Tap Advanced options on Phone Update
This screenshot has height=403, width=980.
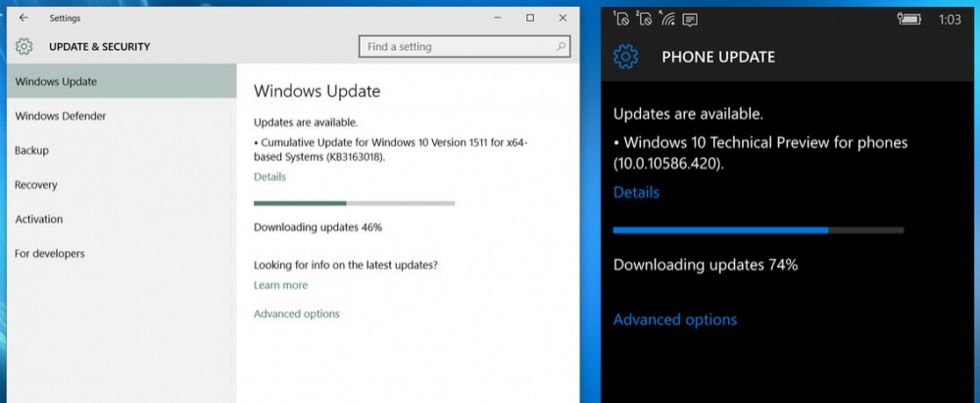(x=675, y=320)
